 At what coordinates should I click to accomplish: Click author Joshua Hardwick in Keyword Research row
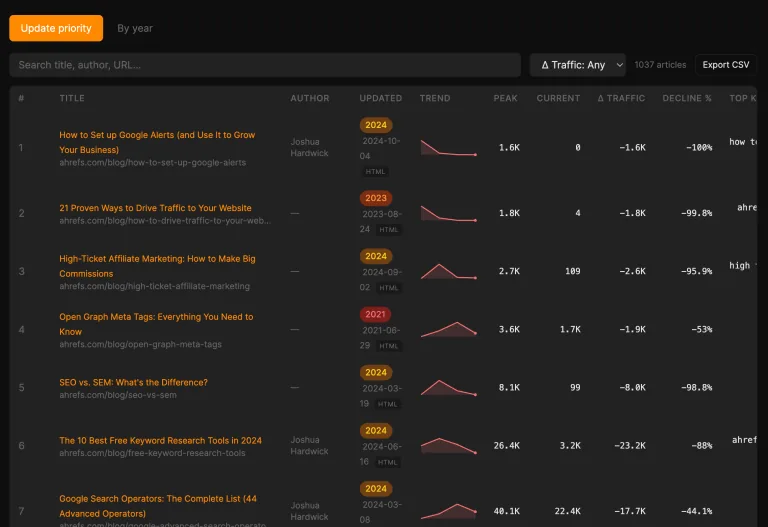pyautogui.click(x=309, y=446)
